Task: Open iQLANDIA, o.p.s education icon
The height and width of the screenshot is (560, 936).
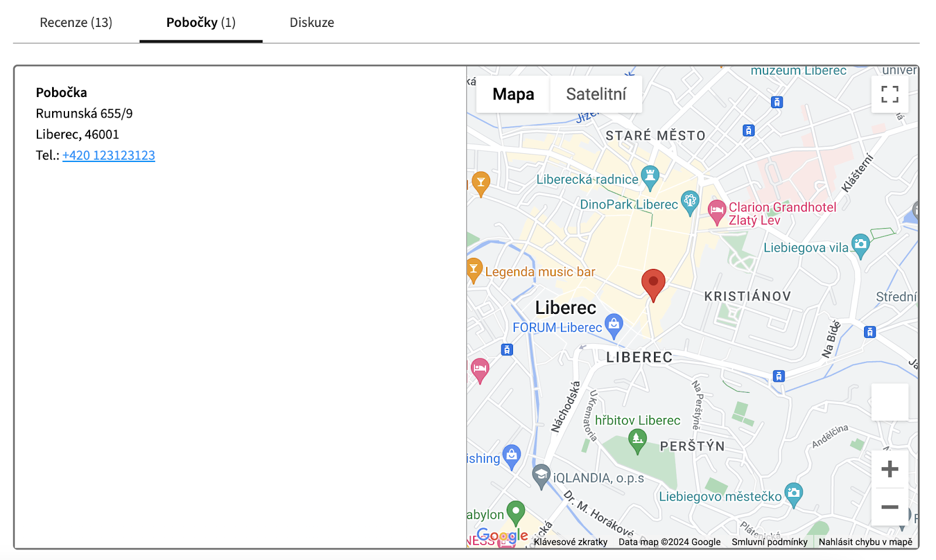Action: 541,477
